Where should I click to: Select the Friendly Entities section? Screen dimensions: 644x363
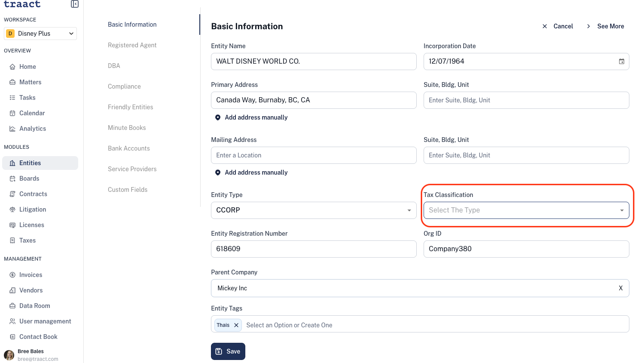[131, 107]
